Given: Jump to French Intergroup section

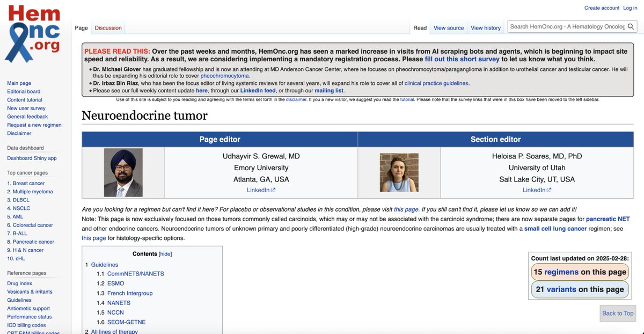Looking at the screenshot, I should 129,293.
